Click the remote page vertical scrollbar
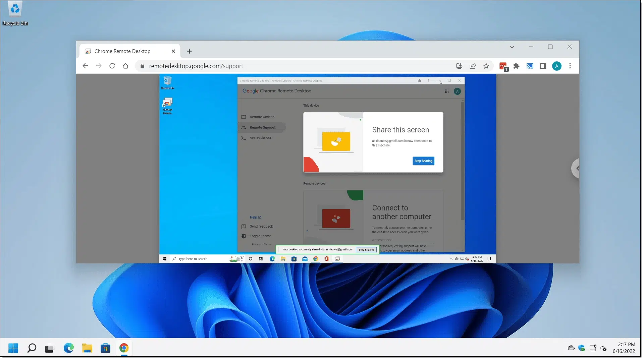The image size is (644, 360). [463, 161]
